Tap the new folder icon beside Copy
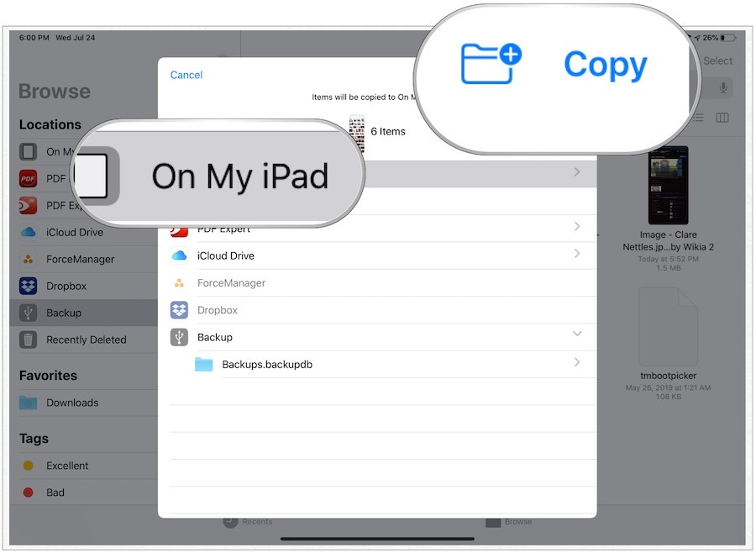This screenshot has height=553, width=756. (491, 65)
